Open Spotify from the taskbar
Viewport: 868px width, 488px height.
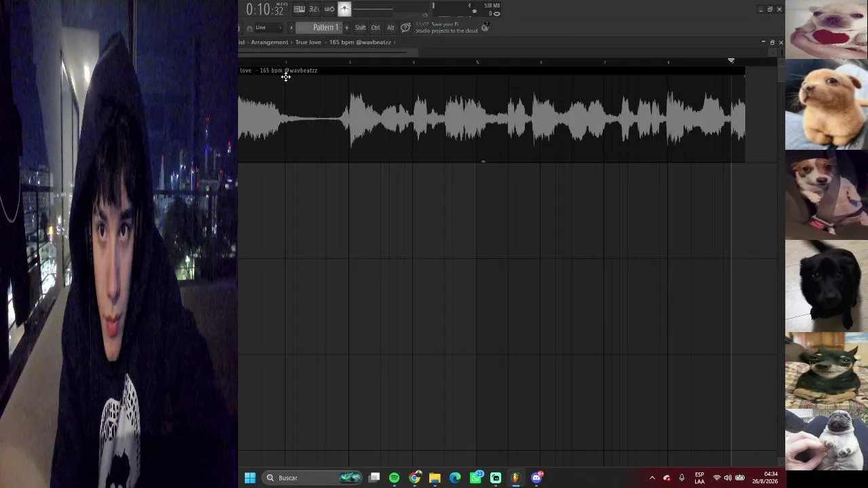(394, 478)
